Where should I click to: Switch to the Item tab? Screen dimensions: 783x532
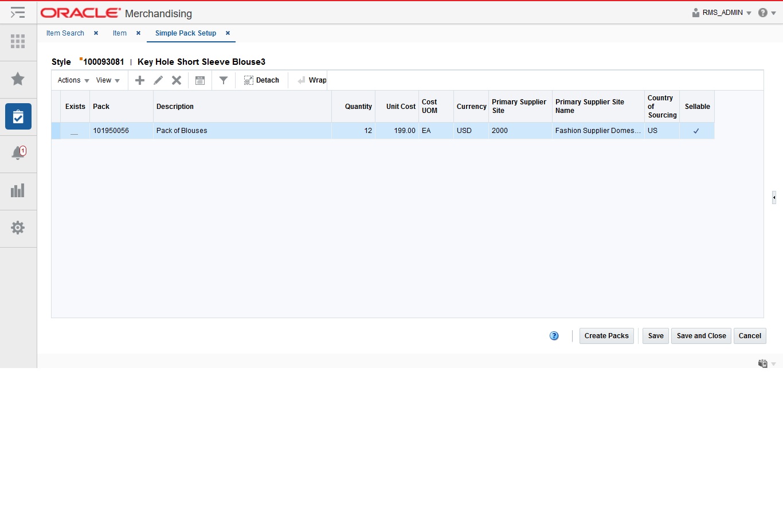click(x=120, y=33)
